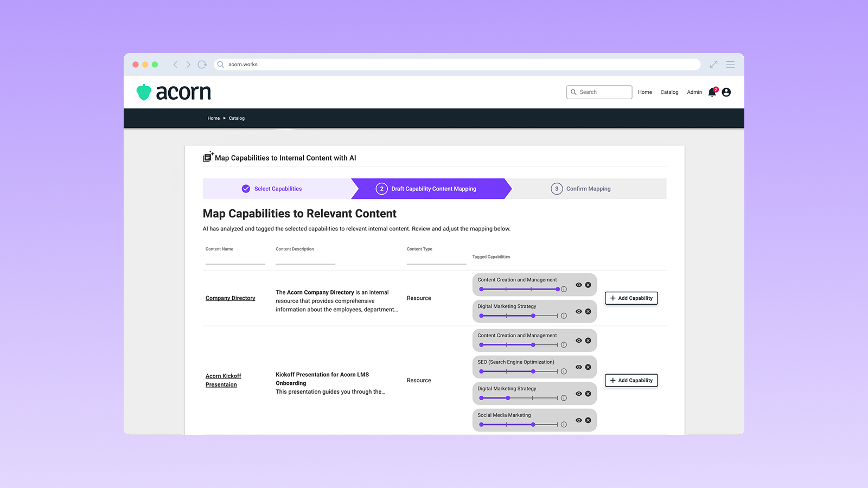Open the Acorn Kickoff Presentaion link
Image resolution: width=868 pixels, height=488 pixels.
(x=223, y=380)
